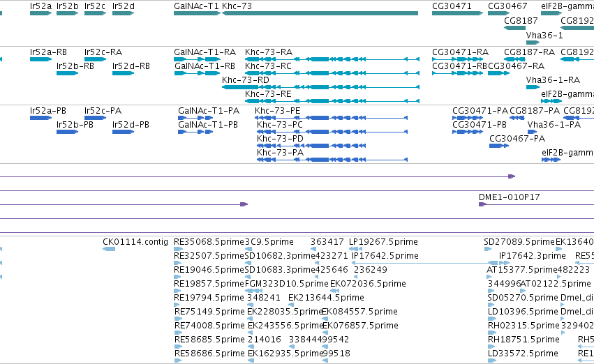594x364 pixels.
Task: Select protein Ir52d-PB
Action: (131, 125)
